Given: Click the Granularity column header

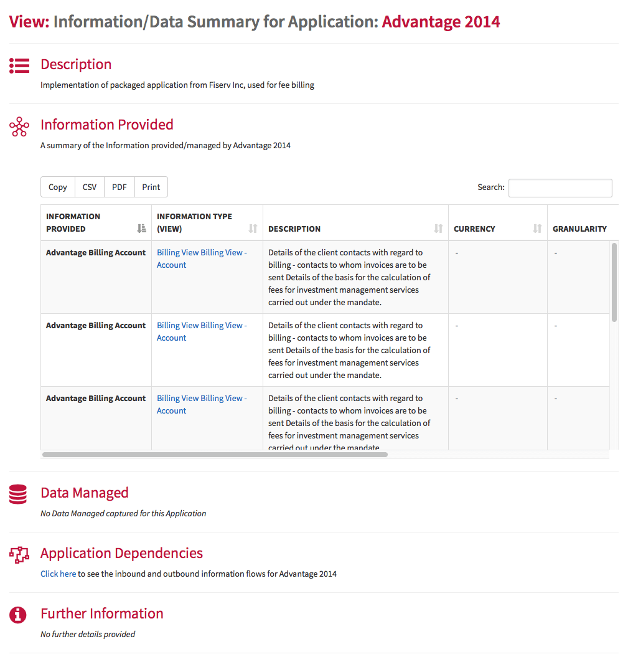Looking at the screenshot, I should click(x=579, y=229).
